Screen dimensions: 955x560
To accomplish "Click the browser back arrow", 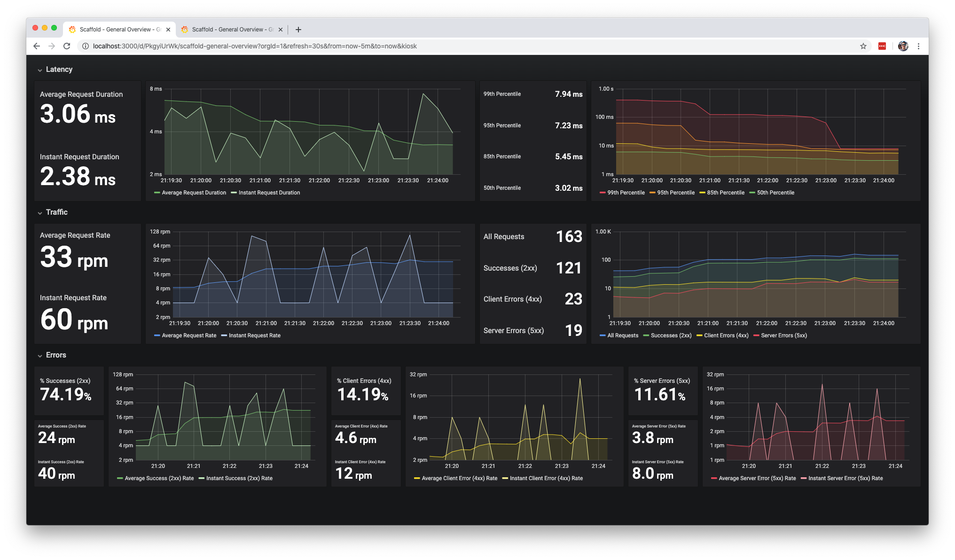I will 37,46.
